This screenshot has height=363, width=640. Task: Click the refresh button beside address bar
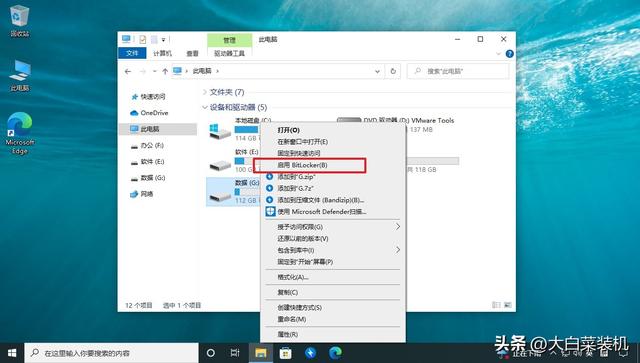[393, 71]
